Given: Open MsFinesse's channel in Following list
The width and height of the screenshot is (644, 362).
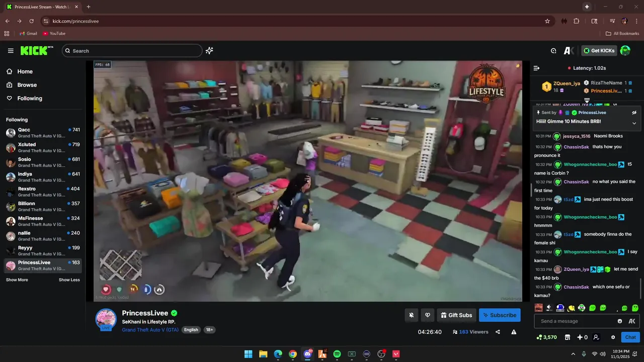Looking at the screenshot, I should (43, 221).
